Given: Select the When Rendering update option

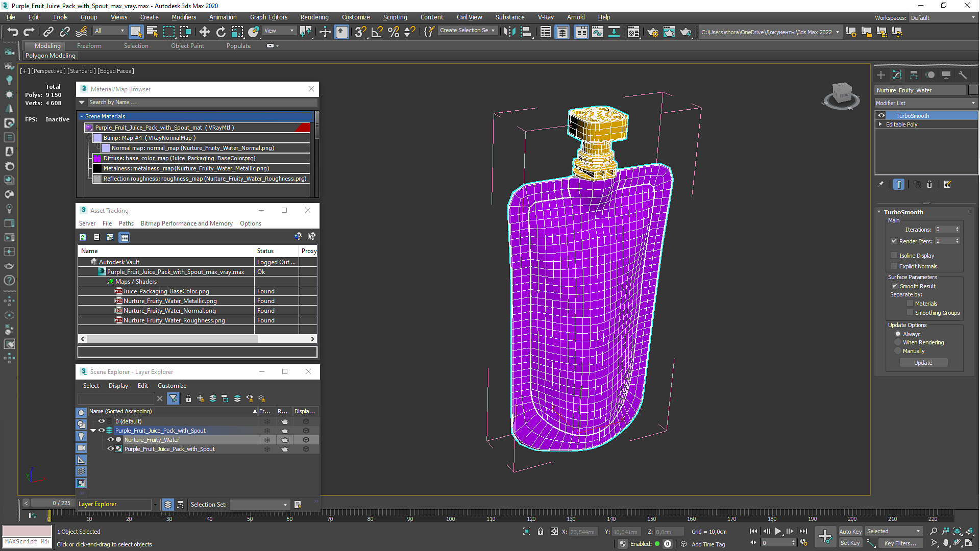Looking at the screenshot, I should coord(898,342).
